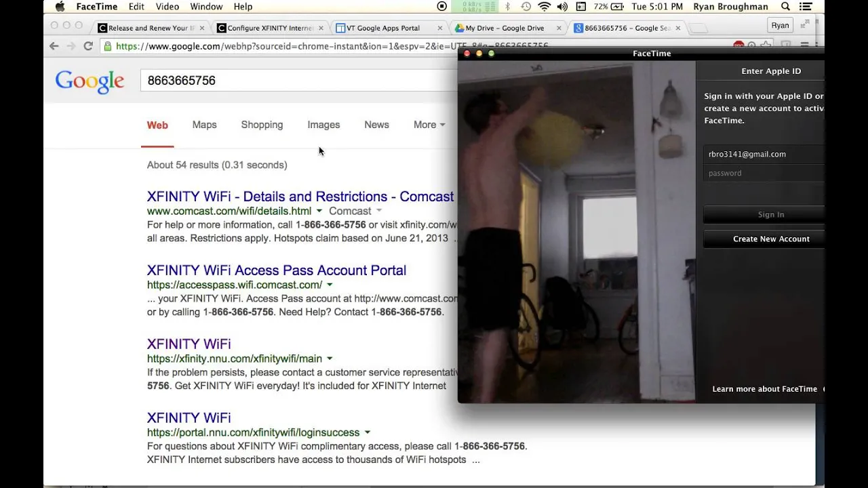Open the Edit menu
Viewport: 868px width, 488px height.
click(136, 7)
